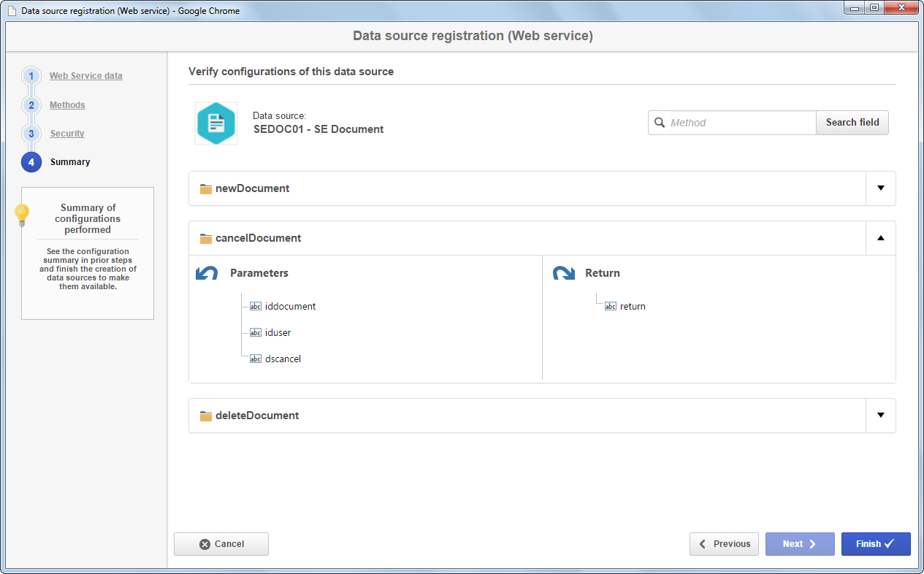The image size is (924, 574).
Task: Expand the newDocument method section
Action: (880, 188)
